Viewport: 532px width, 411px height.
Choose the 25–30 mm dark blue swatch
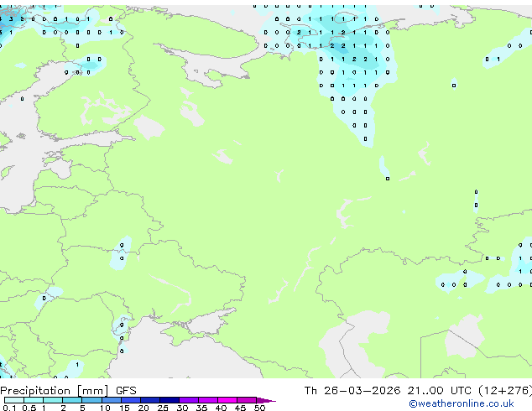169,400
